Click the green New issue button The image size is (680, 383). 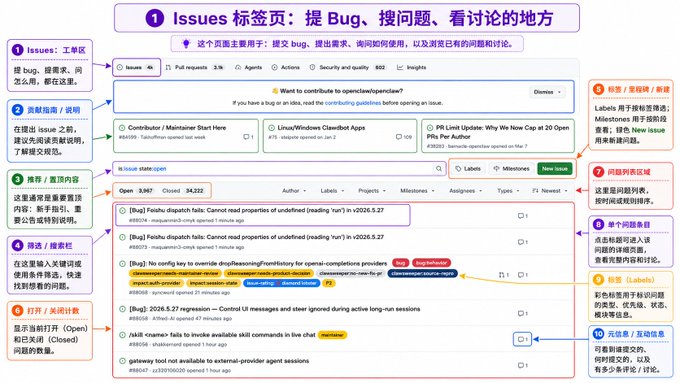point(554,169)
